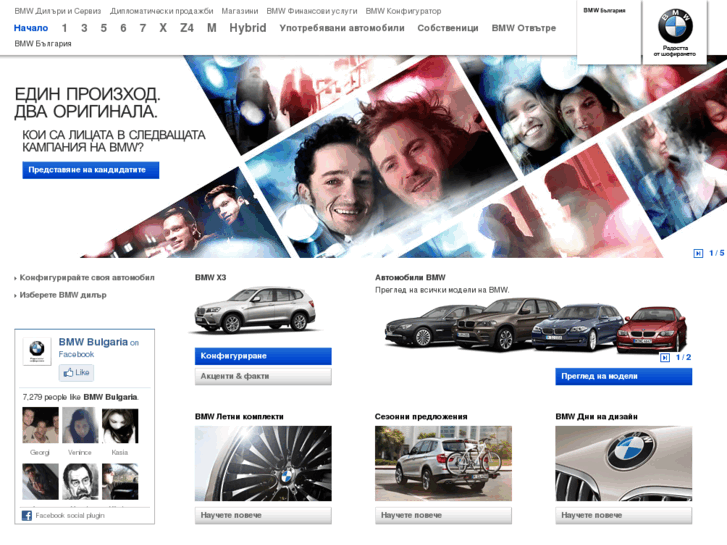The height and width of the screenshot is (545, 727).
Task: Click Акценти & факти button
Action: pyautogui.click(x=263, y=376)
